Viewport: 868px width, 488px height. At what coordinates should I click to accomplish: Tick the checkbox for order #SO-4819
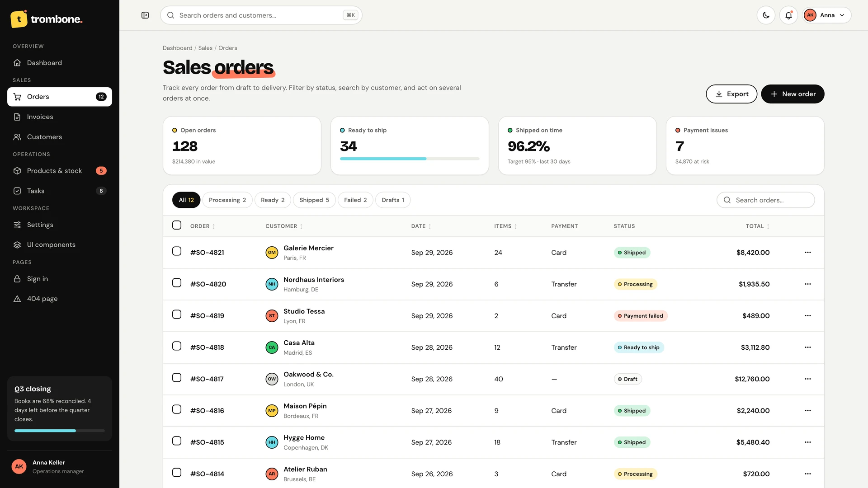(x=177, y=314)
